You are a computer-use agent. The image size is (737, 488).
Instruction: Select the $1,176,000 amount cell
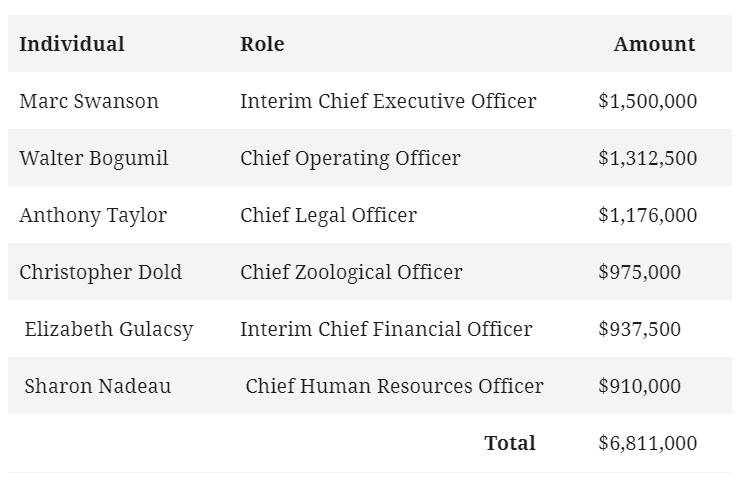[x=648, y=215]
